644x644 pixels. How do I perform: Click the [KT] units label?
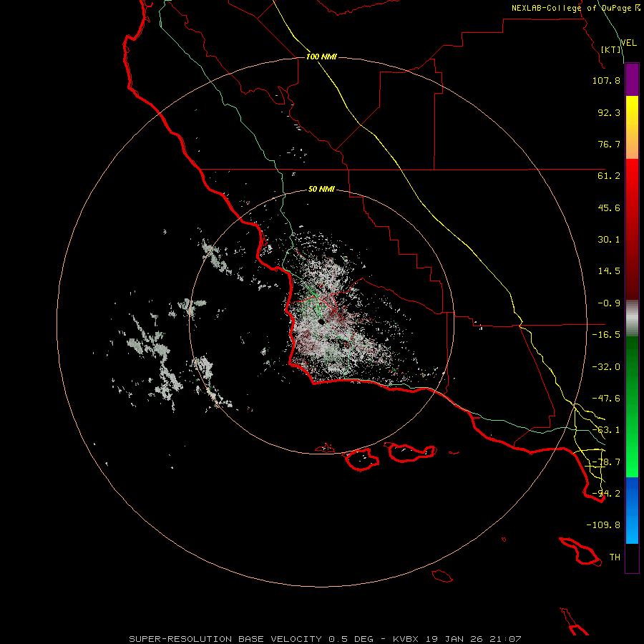(611, 49)
